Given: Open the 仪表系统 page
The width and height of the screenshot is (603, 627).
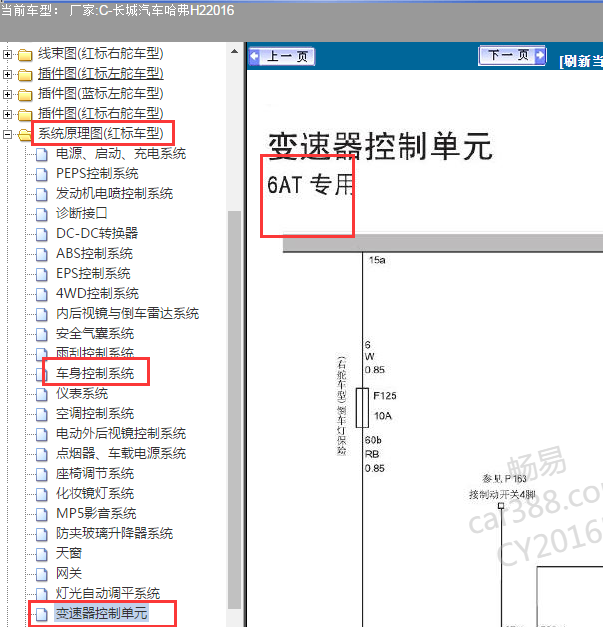Looking at the screenshot, I should click(82, 393).
